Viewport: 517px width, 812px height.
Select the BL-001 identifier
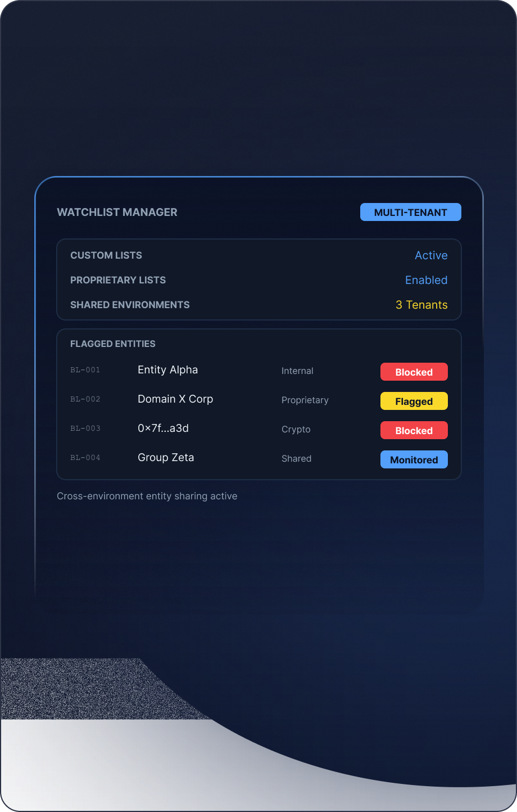pyautogui.click(x=85, y=370)
